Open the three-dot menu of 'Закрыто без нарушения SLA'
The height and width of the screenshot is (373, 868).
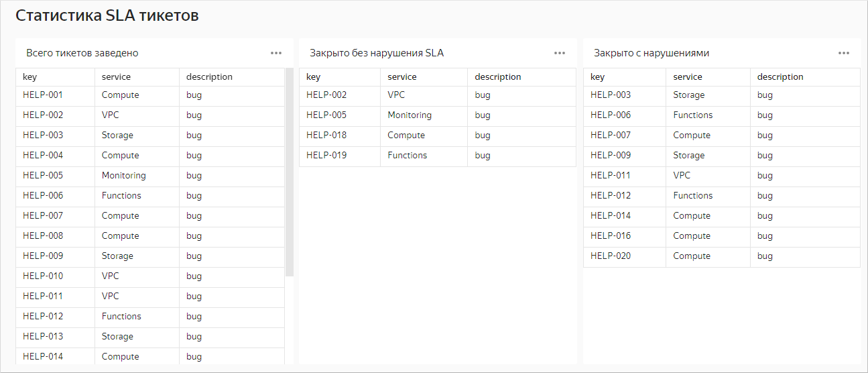[x=560, y=53]
